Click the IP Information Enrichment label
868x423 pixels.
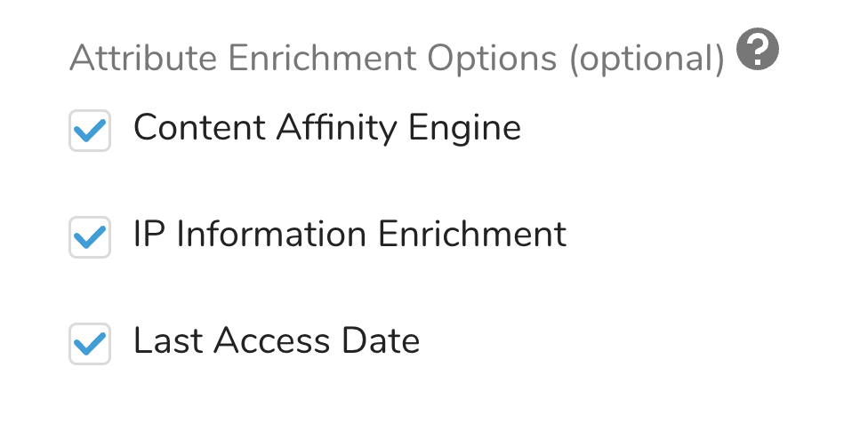click(x=350, y=235)
